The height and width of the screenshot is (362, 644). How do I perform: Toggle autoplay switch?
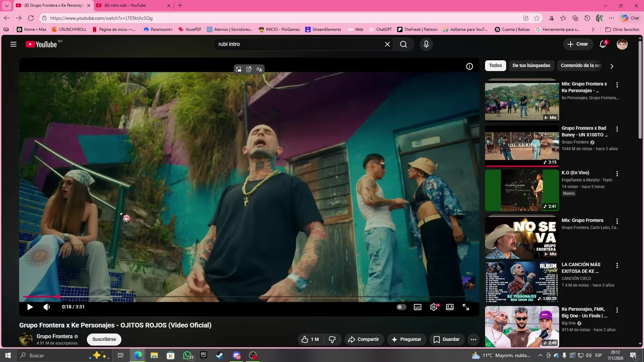click(x=401, y=307)
